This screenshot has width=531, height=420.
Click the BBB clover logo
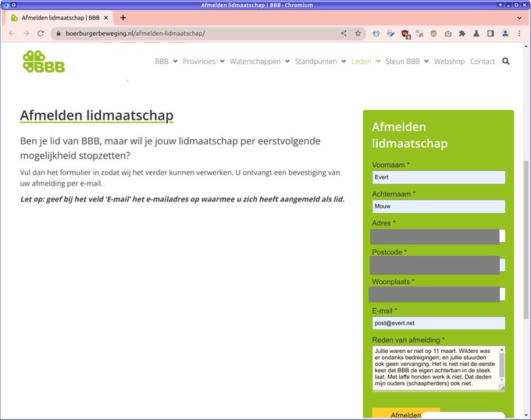(x=44, y=62)
